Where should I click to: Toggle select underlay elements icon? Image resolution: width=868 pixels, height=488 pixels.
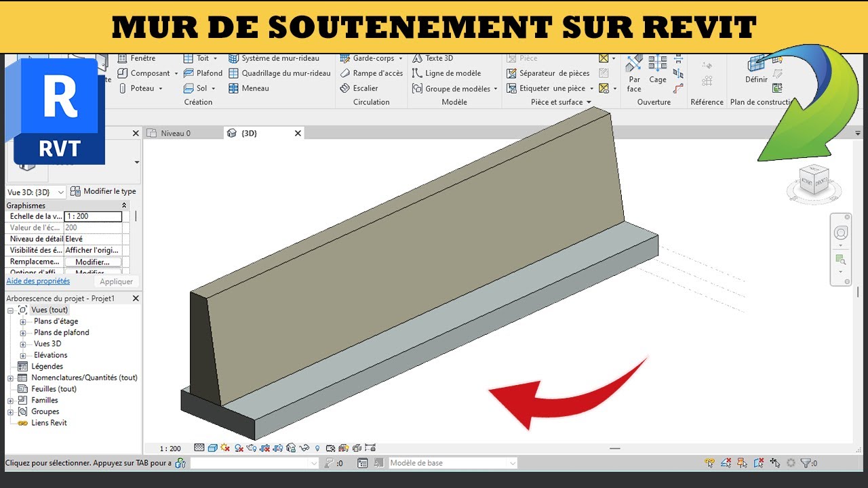click(726, 463)
